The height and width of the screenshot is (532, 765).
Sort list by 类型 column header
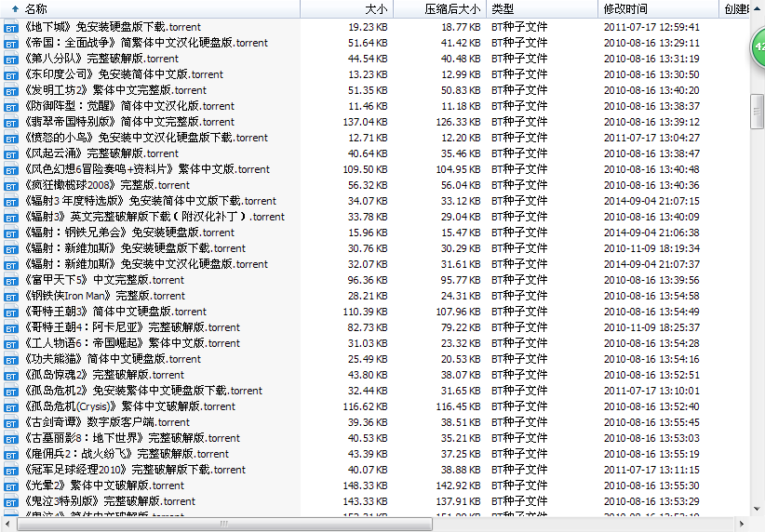(x=542, y=8)
